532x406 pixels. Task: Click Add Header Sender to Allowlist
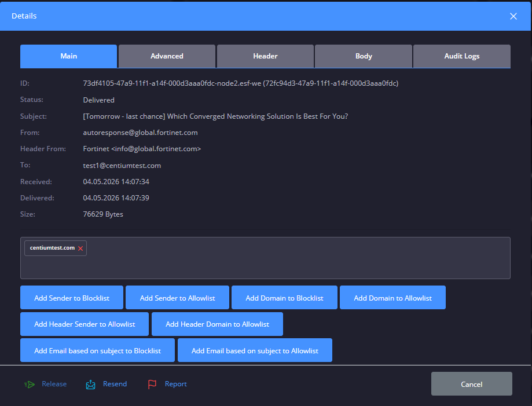point(85,324)
